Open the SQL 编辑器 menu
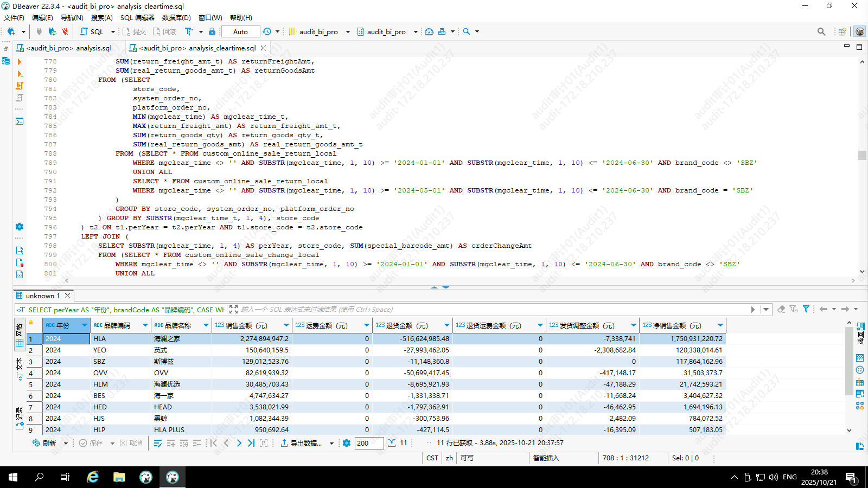The image size is (868, 488). pyautogui.click(x=137, y=18)
